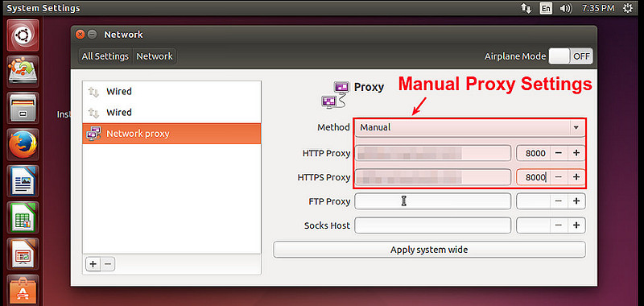Open LibreOffice Calc from the launcher
Screen dimensions: 644x306
[x=23, y=217]
